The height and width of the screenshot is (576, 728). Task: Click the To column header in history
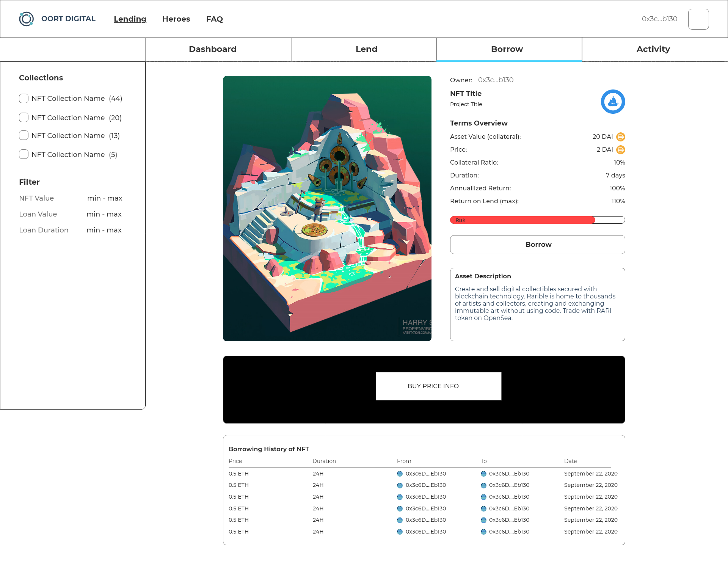483,461
